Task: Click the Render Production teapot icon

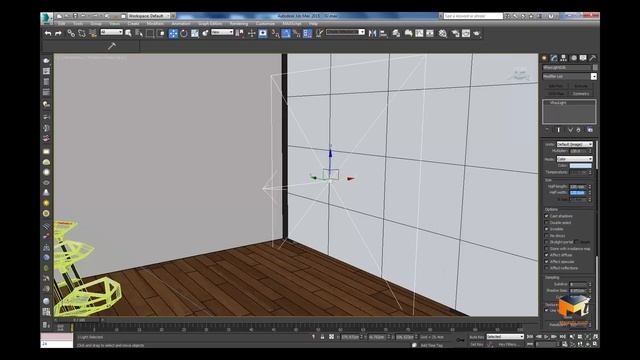Action: click(477, 33)
